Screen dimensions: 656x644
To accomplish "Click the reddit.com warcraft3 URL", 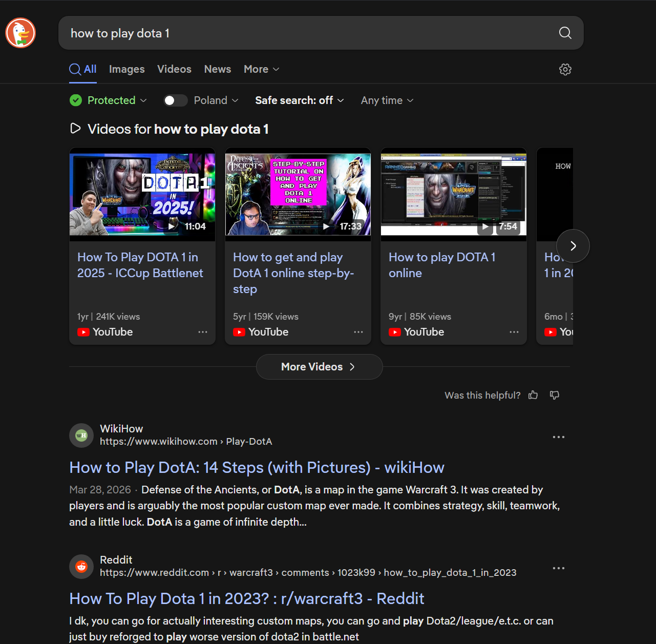I will coord(308,573).
